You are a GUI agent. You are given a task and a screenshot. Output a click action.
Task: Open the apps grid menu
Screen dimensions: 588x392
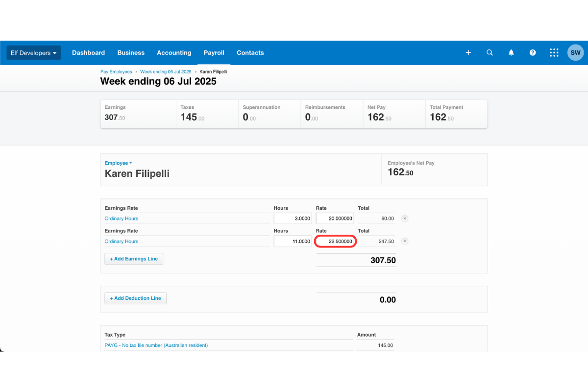(x=554, y=52)
